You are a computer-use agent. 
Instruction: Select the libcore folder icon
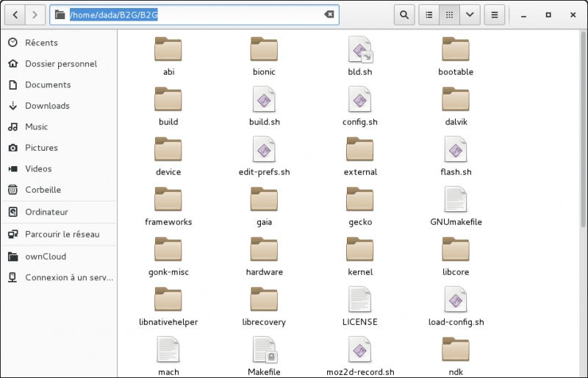coord(456,249)
